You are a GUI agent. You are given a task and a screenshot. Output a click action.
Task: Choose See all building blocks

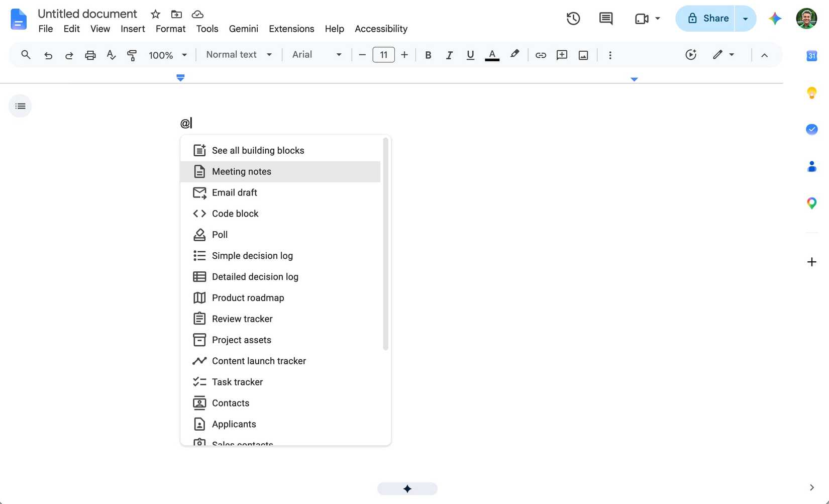tap(280, 150)
